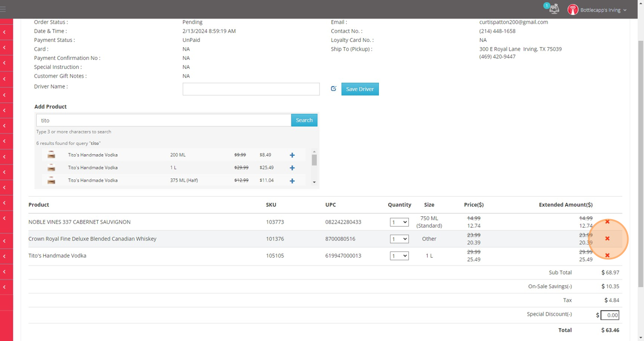Viewport: 644px width, 341px height.
Task: Click SKU value 105105
Action: tap(275, 255)
